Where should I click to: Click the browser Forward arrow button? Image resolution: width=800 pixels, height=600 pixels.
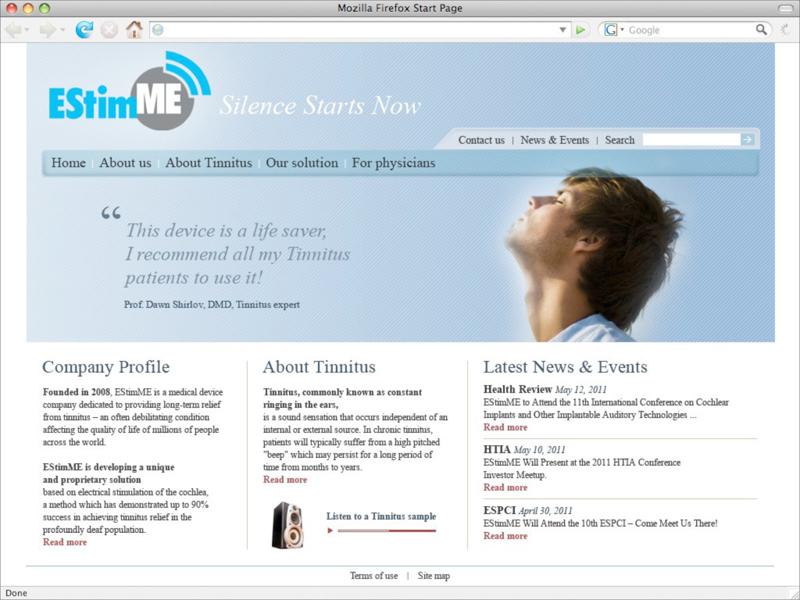tap(47, 30)
